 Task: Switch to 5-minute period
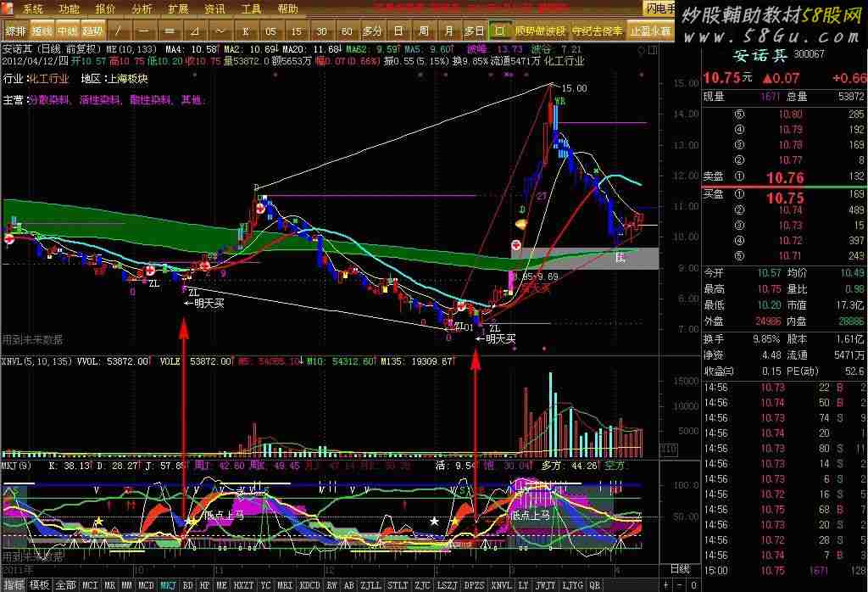point(270,31)
